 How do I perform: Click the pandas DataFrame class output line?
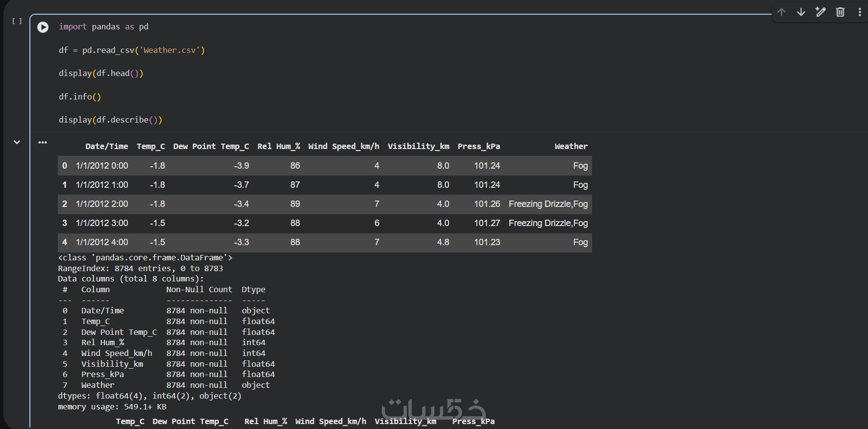(145, 258)
